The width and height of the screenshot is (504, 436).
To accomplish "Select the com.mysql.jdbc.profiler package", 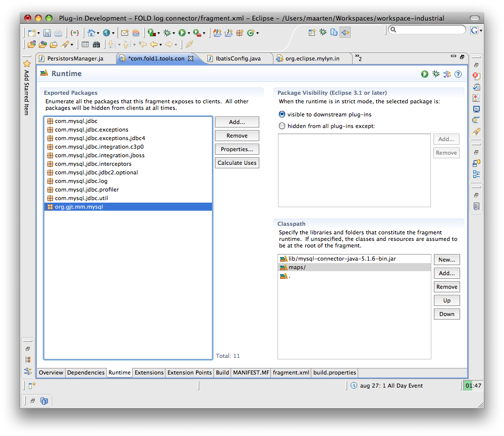I will click(x=128, y=190).
